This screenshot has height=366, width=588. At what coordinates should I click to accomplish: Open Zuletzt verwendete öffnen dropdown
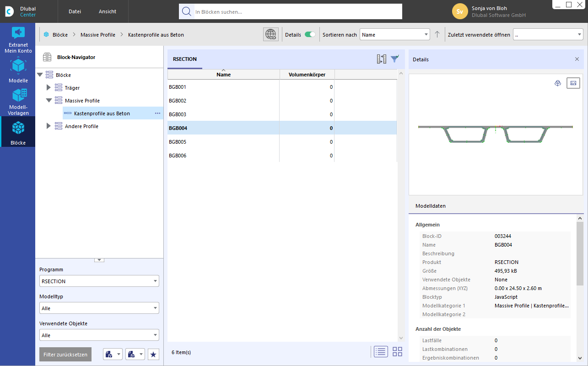coord(548,35)
